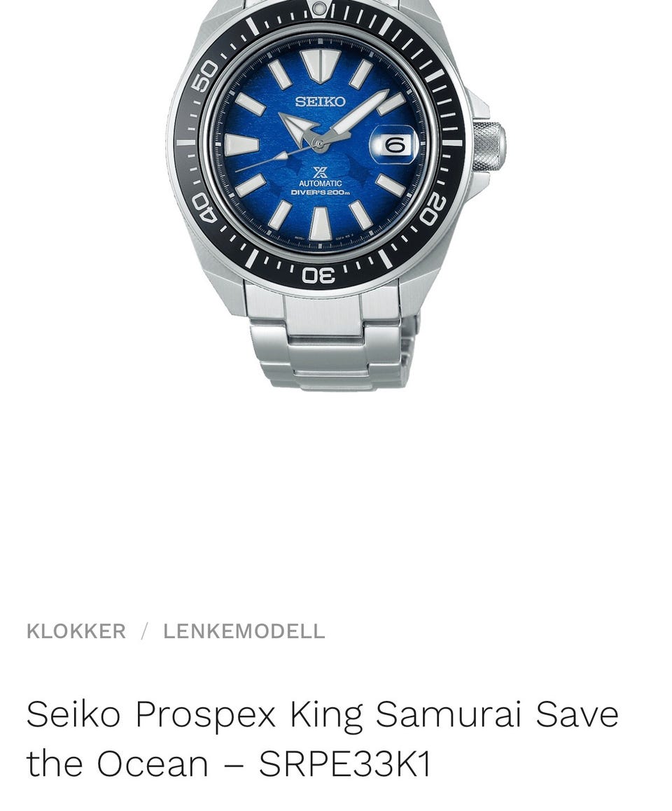
Task: Click the luminous pip atop the bezel
Action: 320,9
